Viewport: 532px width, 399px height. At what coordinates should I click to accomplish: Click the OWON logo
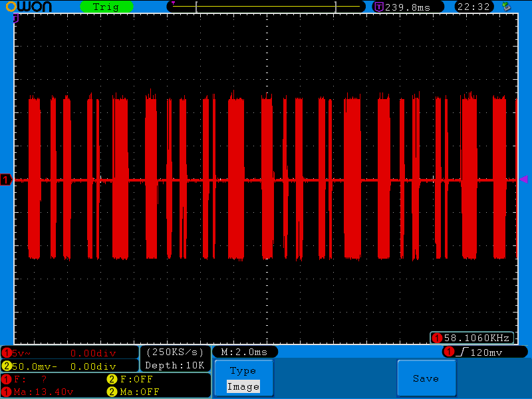29,6
